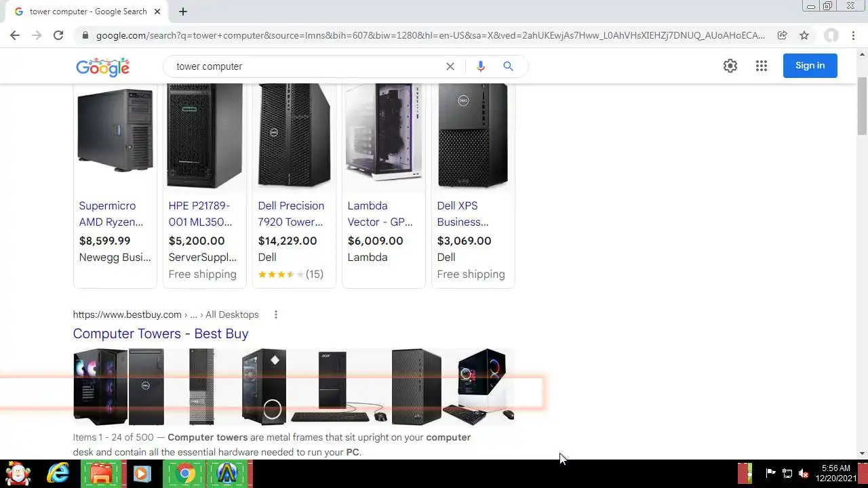Click the HPE server product image
Screen dimensions: 868x488
(x=205, y=137)
